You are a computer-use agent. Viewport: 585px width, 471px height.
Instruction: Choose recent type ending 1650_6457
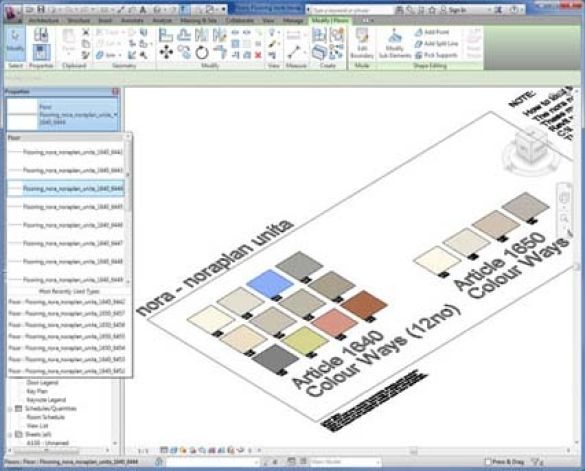[x=67, y=313]
